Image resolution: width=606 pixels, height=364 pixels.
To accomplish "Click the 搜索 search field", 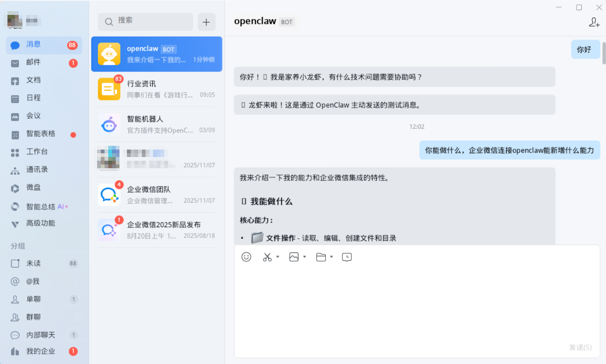I will pos(146,22).
